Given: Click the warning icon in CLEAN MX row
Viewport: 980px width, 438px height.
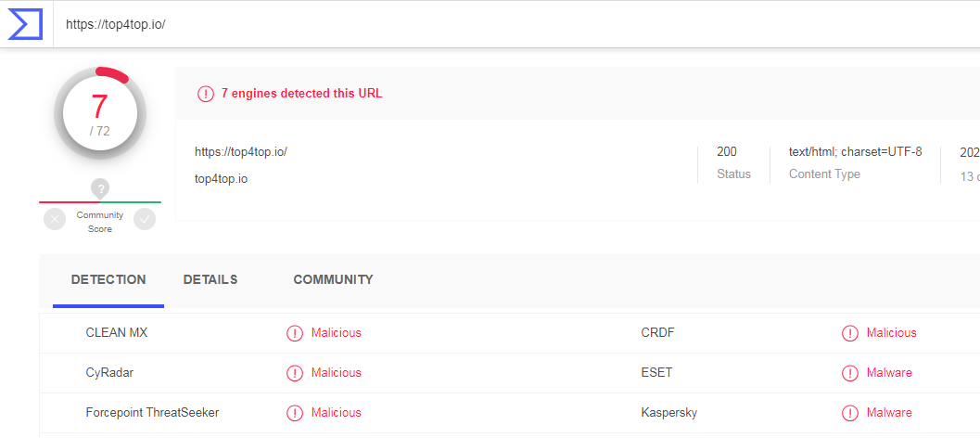Looking at the screenshot, I should coord(295,333).
